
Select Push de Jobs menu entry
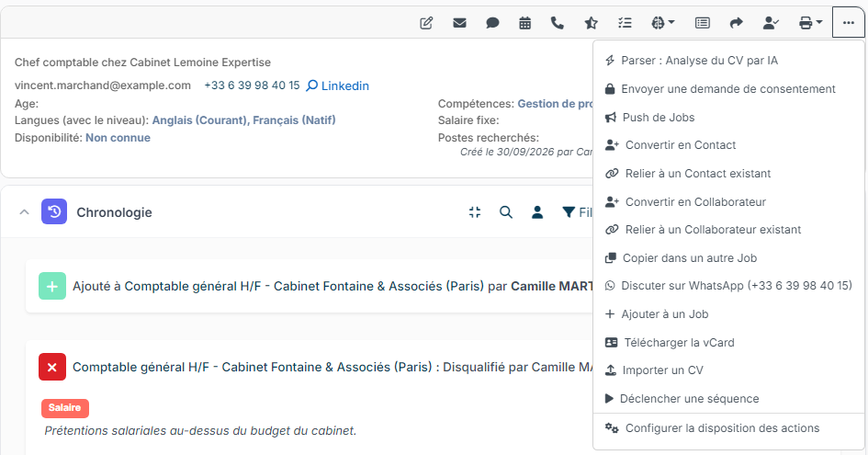(x=728, y=117)
